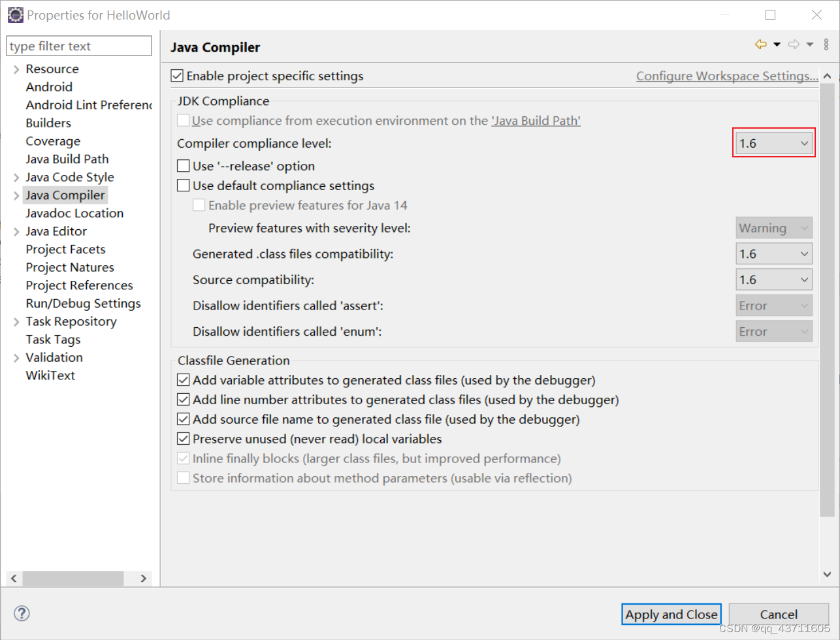Uncheck Preserve unused local variables
The width and height of the screenshot is (840, 640).
pyautogui.click(x=183, y=438)
